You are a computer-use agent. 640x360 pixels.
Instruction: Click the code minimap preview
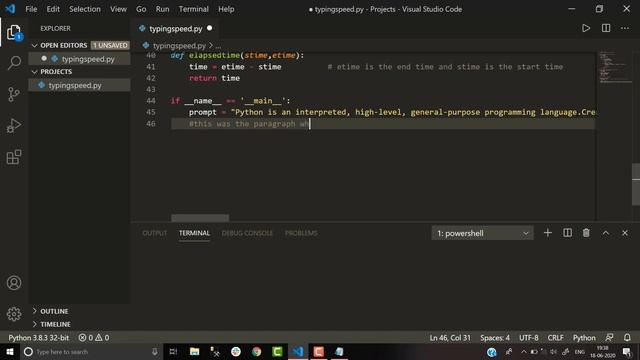click(615, 68)
